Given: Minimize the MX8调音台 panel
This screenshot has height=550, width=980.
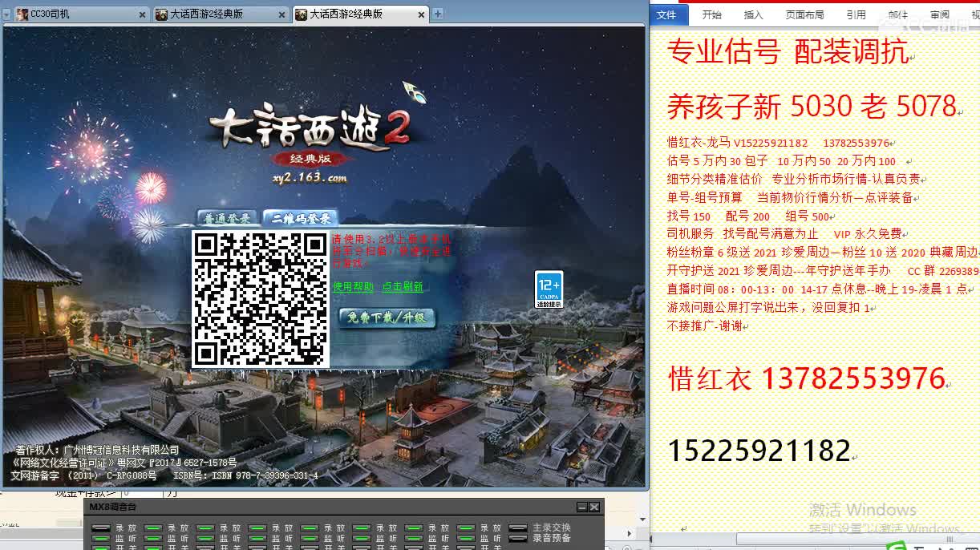Looking at the screenshot, I should click(582, 508).
